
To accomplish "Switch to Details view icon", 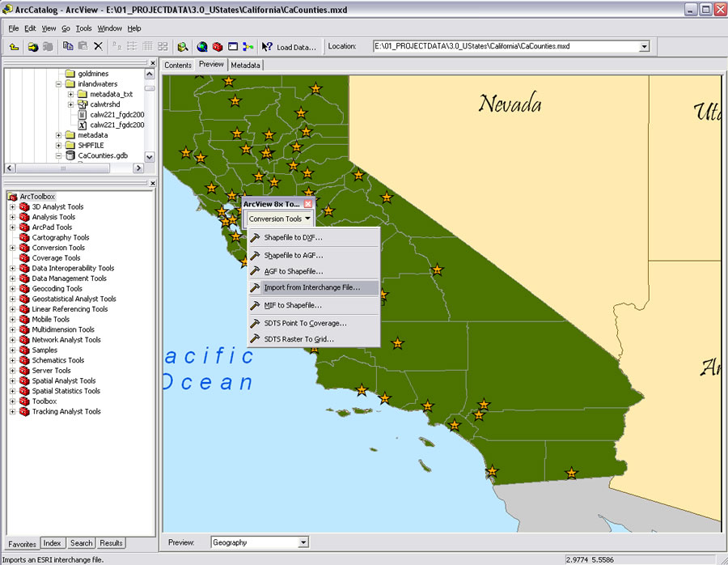I will tap(148, 46).
